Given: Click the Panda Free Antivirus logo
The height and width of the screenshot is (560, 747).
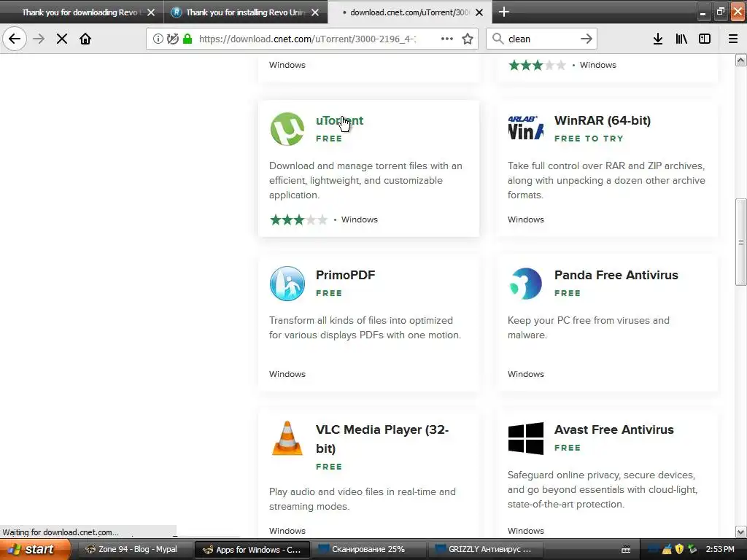Looking at the screenshot, I should (525, 284).
